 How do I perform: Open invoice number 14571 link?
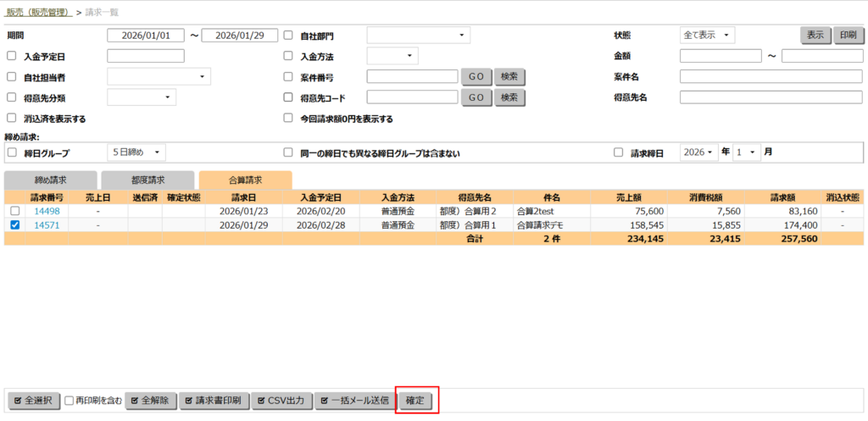click(47, 224)
